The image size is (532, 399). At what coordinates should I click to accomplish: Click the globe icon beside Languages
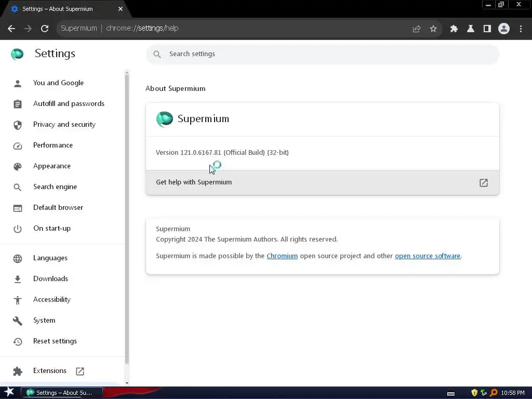click(18, 259)
